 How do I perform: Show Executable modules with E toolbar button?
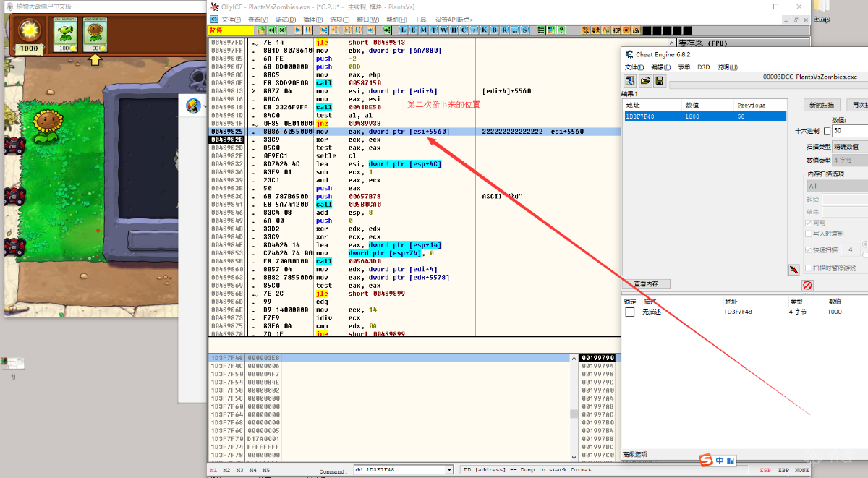click(413, 30)
